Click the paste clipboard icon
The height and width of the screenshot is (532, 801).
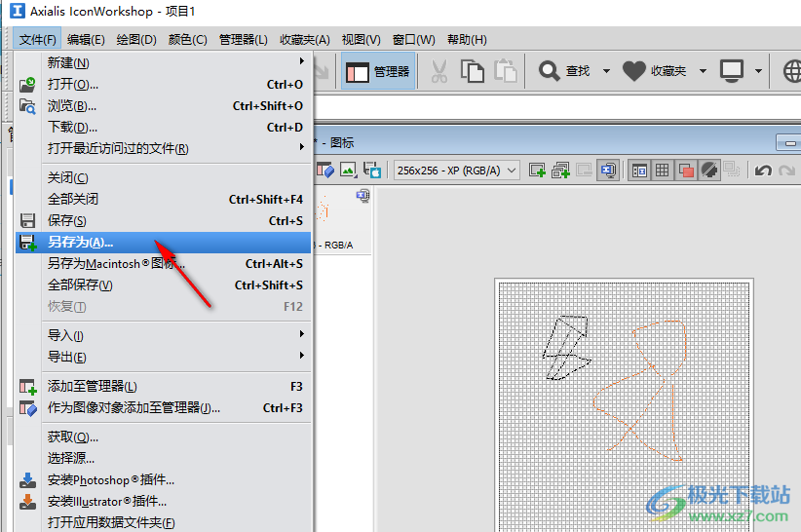pos(505,71)
